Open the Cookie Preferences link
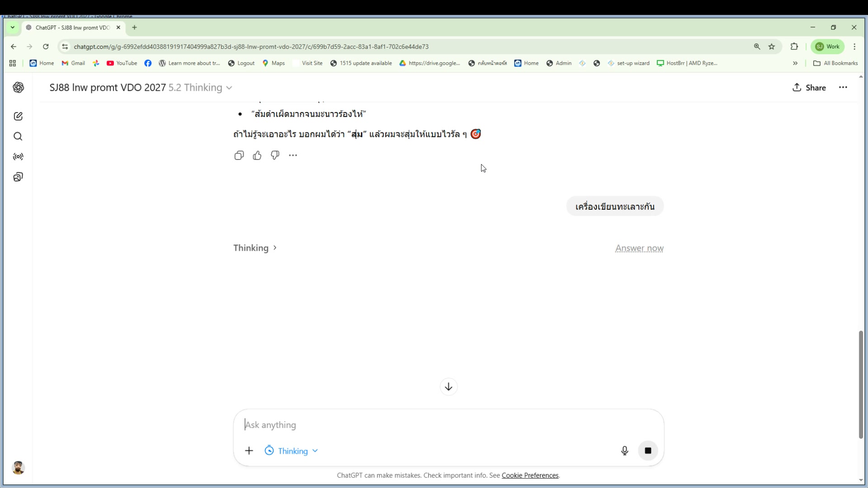 tap(530, 475)
